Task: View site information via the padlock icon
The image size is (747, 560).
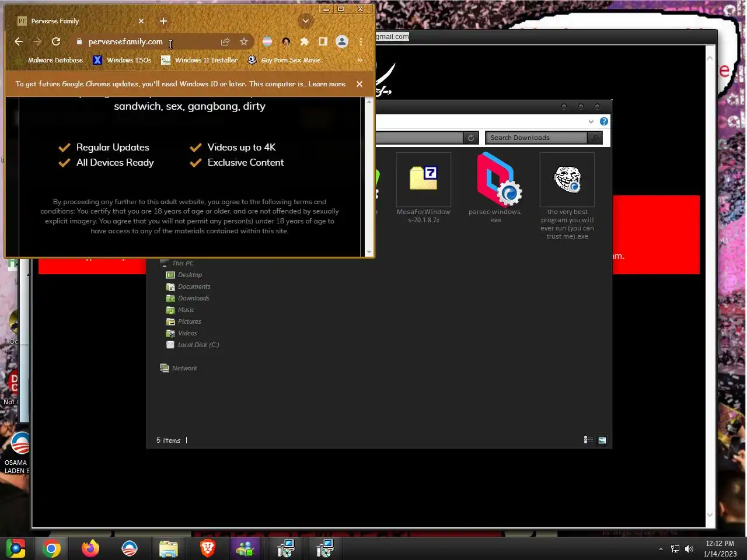Action: 79,41
